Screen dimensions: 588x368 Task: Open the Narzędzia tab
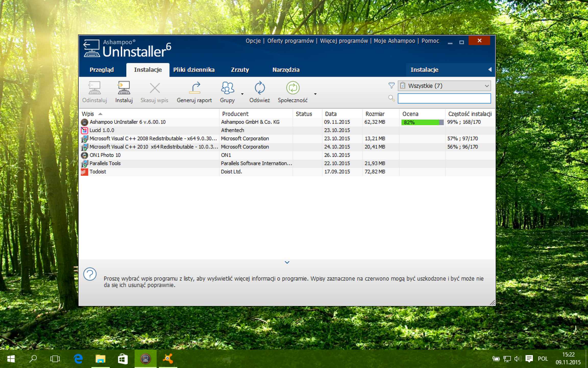286,70
